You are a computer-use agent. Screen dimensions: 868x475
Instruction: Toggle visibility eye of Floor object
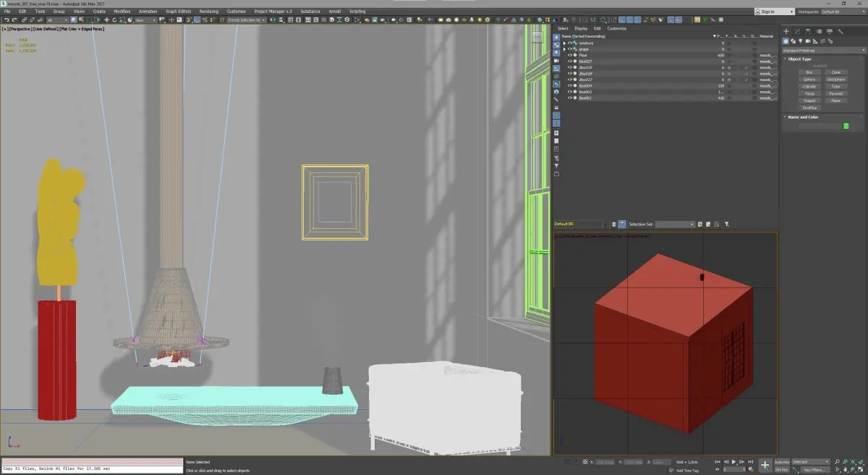point(570,55)
